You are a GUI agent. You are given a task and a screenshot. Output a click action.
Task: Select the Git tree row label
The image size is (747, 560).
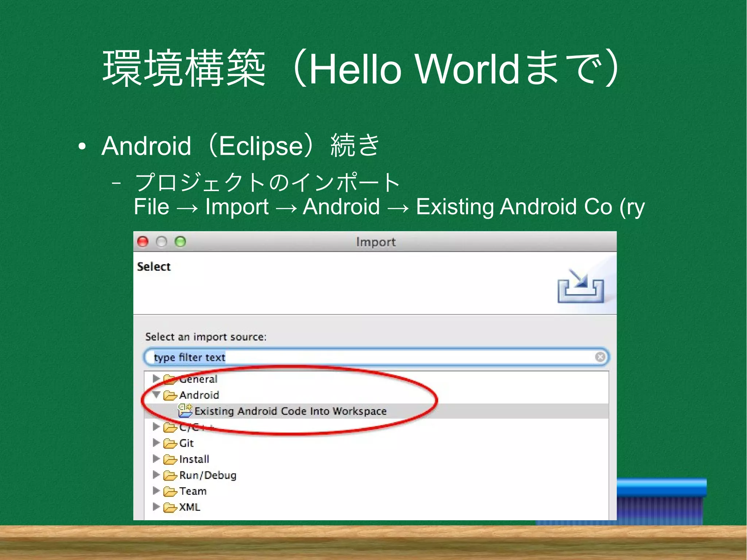point(186,443)
